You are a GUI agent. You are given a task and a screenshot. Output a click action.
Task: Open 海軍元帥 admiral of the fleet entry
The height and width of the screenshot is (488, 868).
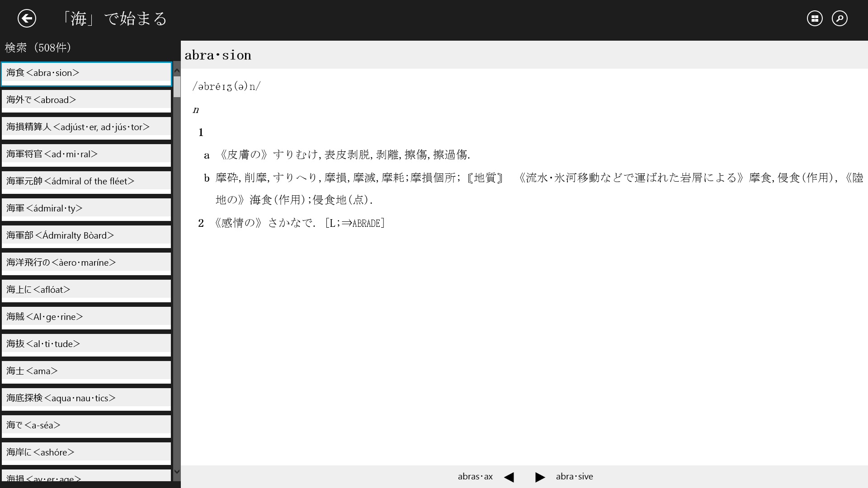(x=86, y=182)
